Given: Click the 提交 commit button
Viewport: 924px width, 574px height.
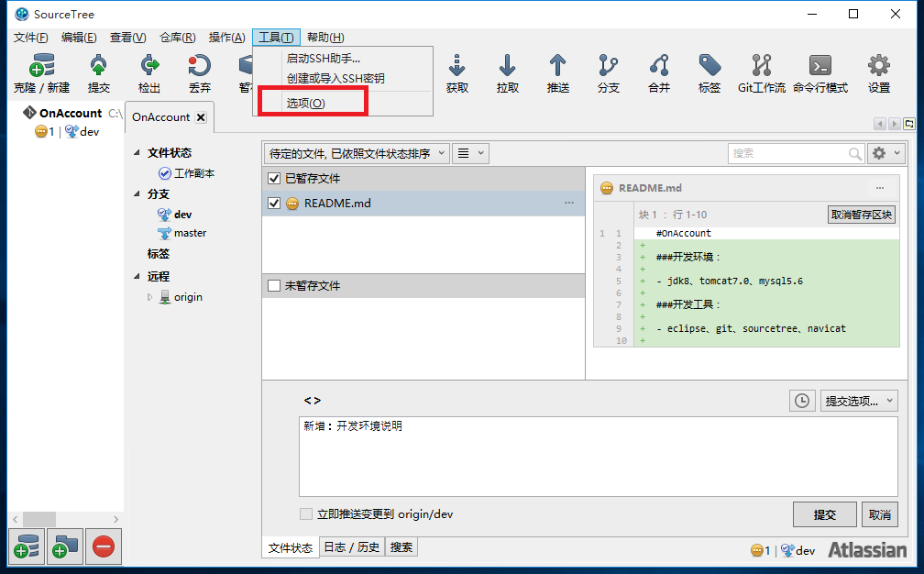Looking at the screenshot, I should [824, 514].
